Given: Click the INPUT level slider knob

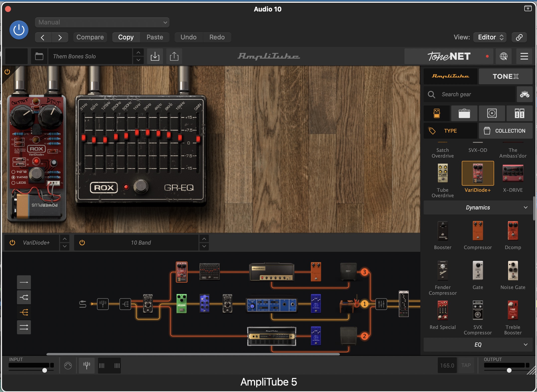Looking at the screenshot, I should (45, 370).
